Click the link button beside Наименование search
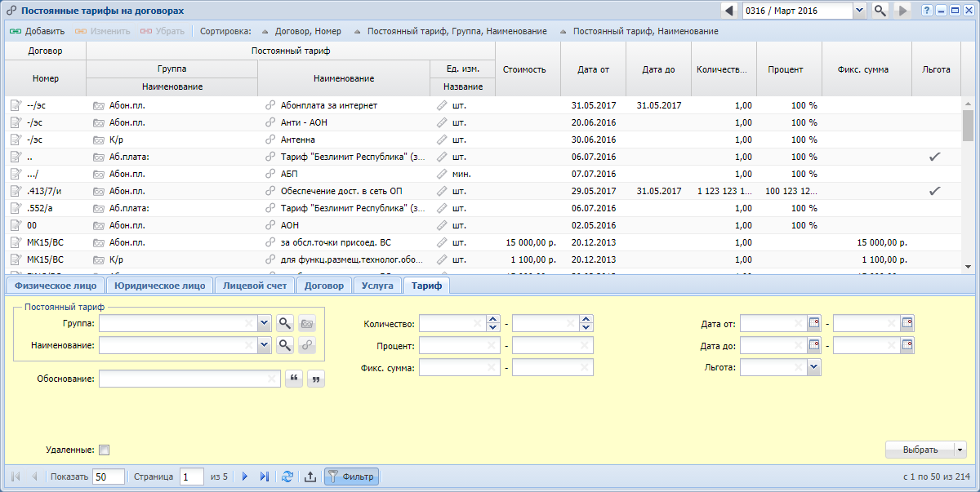 (306, 345)
